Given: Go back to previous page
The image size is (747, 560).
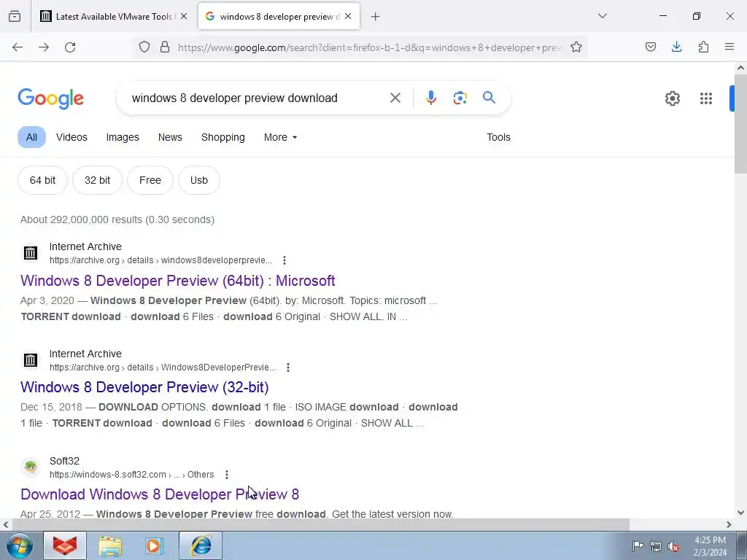Looking at the screenshot, I should pyautogui.click(x=18, y=47).
